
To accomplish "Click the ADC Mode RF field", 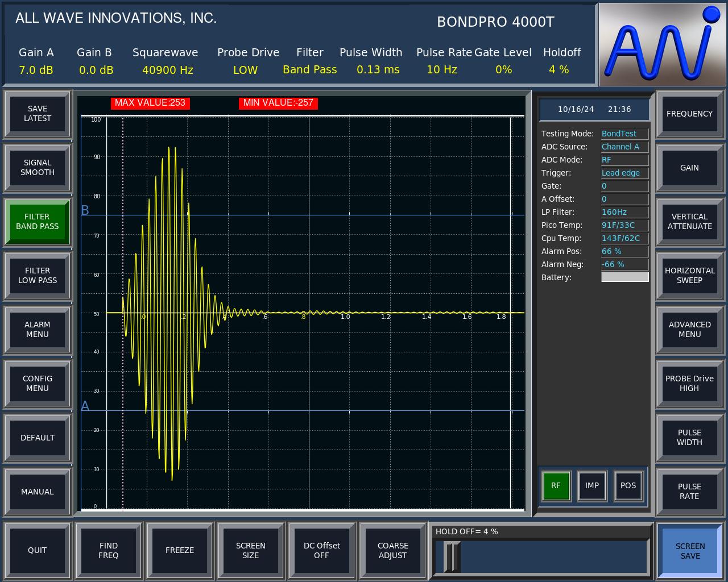I will tap(624, 160).
